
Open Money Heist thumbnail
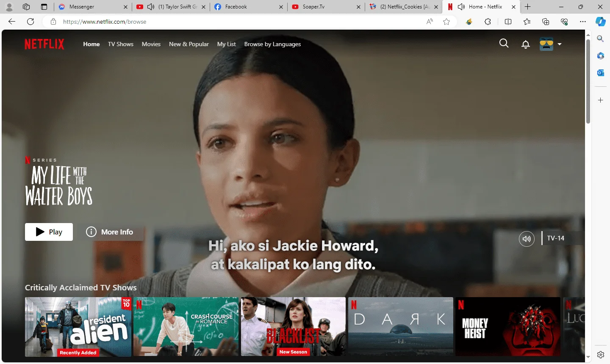click(508, 327)
